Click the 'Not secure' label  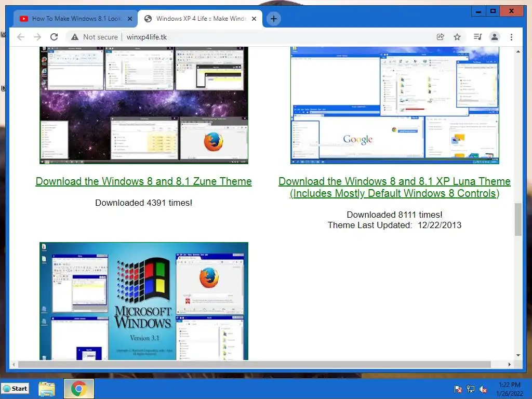100,37
